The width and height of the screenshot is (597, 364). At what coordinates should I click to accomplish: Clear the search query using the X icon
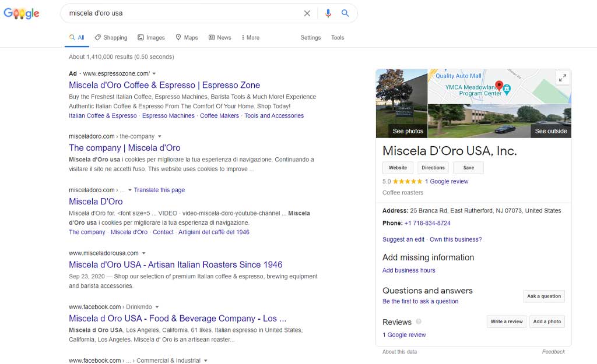pyautogui.click(x=307, y=13)
